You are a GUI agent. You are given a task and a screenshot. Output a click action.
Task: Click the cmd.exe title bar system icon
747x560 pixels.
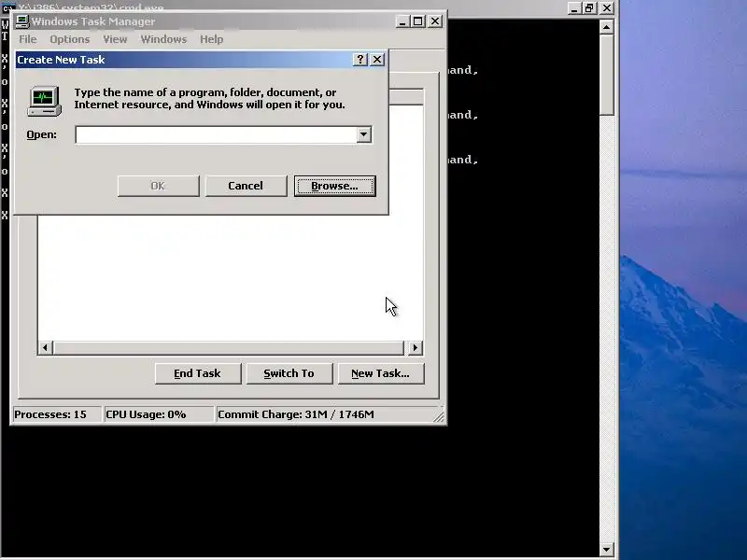point(8,7)
